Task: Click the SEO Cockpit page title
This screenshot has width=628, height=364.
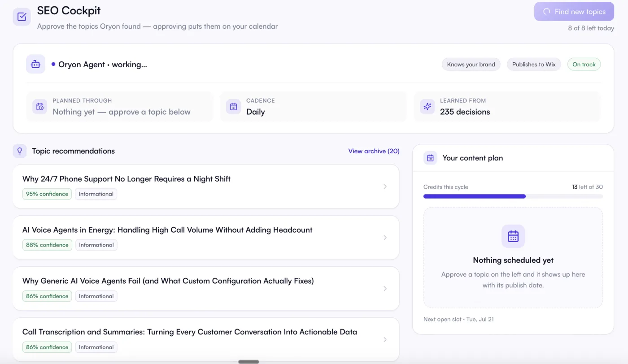Action: pyautogui.click(x=69, y=11)
